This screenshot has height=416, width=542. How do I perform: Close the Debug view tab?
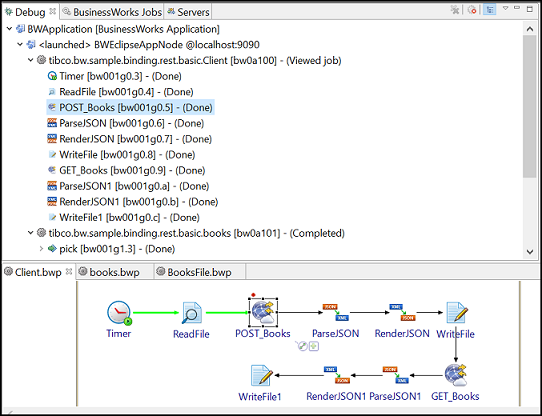[x=53, y=11]
